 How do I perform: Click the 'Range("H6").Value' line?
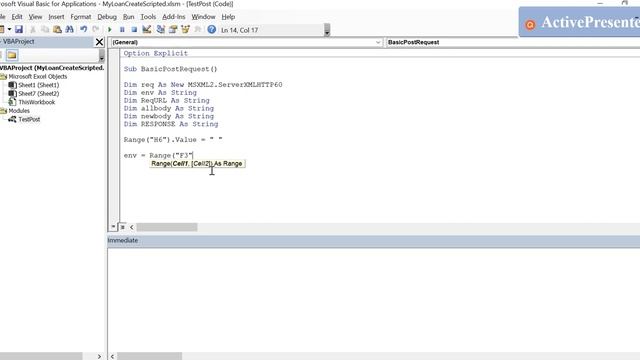[173, 140]
